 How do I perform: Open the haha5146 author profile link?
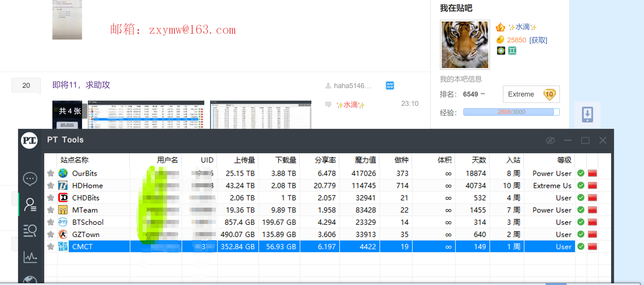(x=352, y=86)
